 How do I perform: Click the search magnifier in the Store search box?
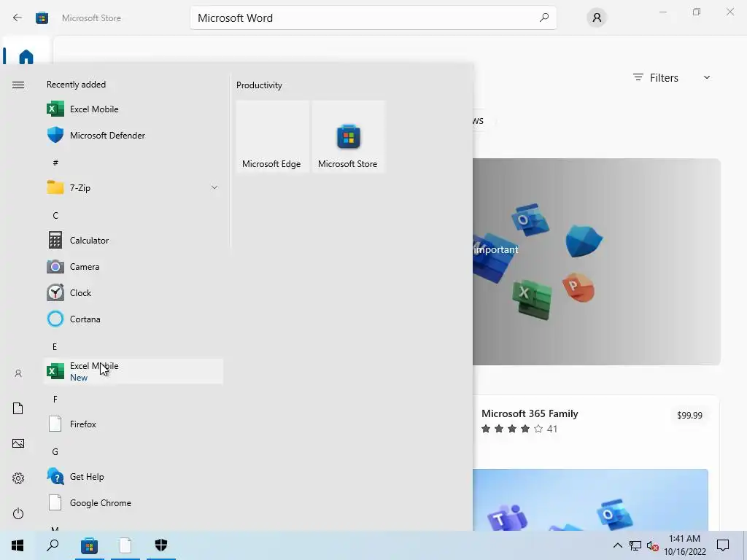pos(543,17)
